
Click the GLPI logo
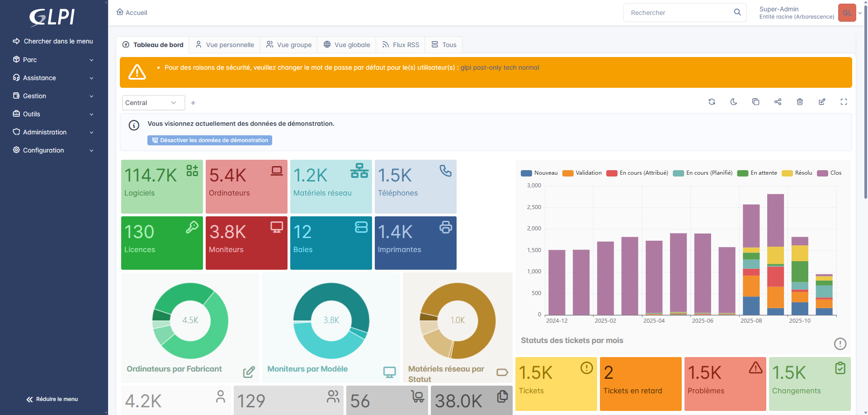pyautogui.click(x=52, y=17)
